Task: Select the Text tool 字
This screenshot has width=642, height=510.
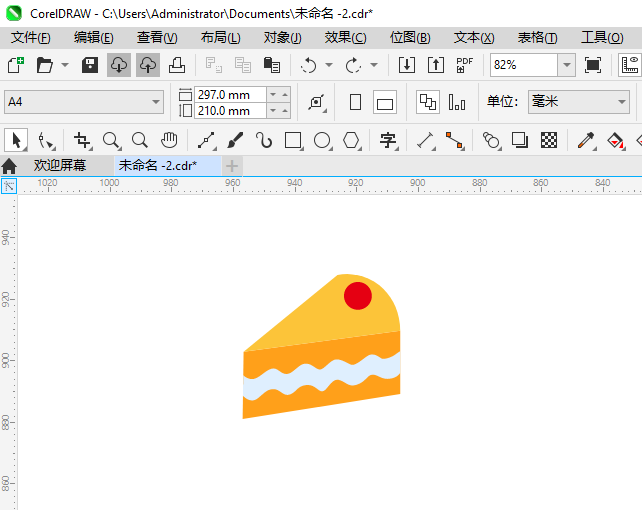Action: click(388, 140)
